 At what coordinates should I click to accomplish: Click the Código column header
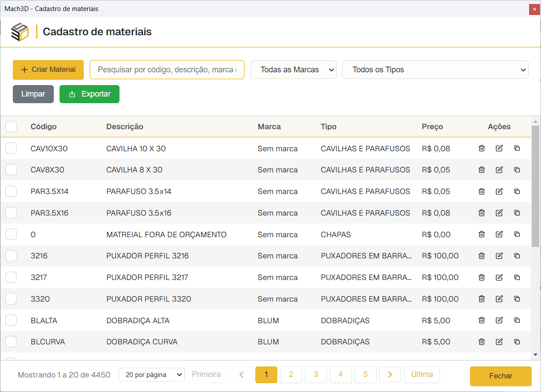coord(44,127)
